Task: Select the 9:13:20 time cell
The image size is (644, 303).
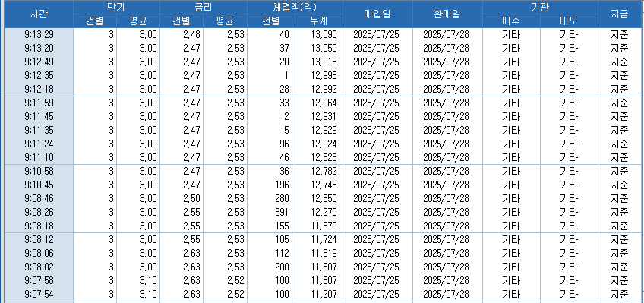Action: pyautogui.click(x=39, y=49)
